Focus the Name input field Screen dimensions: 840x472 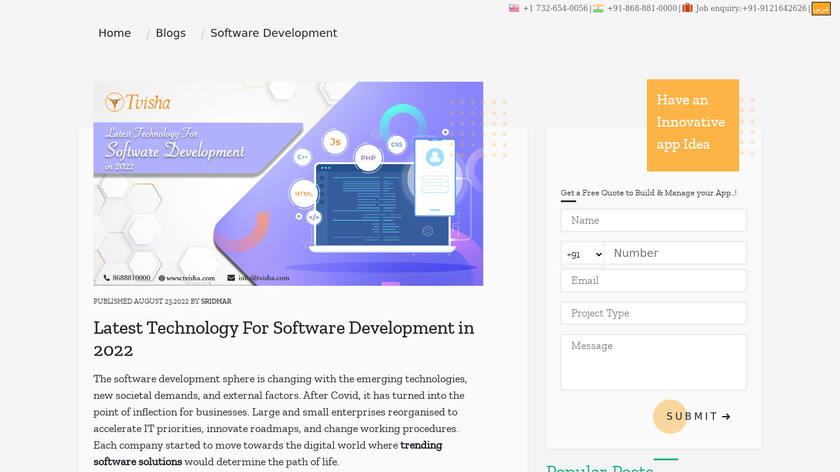(x=653, y=220)
